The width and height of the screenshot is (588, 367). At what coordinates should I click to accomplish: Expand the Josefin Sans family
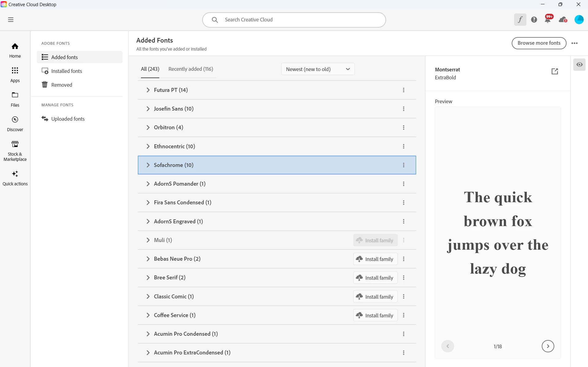pyautogui.click(x=148, y=109)
